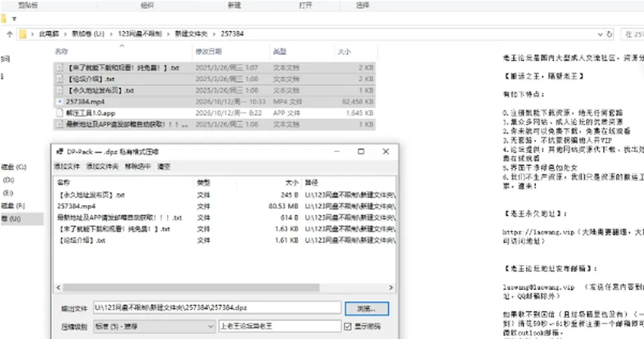Click the right arrow of the DP-Pack scrollbar

(391, 287)
